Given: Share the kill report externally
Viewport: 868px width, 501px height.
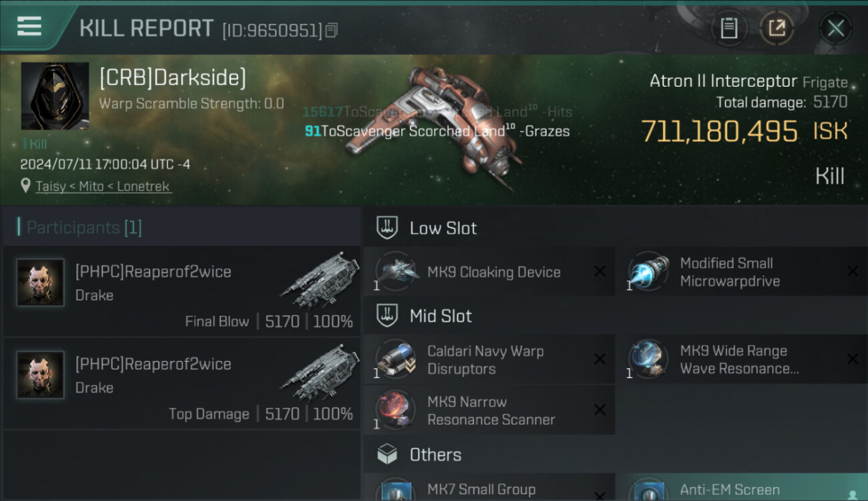Looking at the screenshot, I should (777, 28).
